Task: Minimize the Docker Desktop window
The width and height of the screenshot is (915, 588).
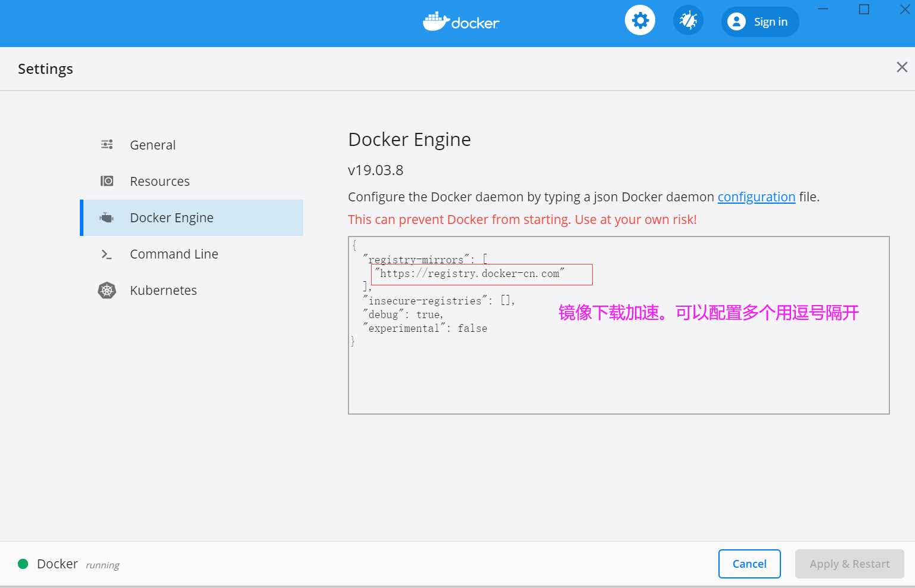Action: (823, 9)
